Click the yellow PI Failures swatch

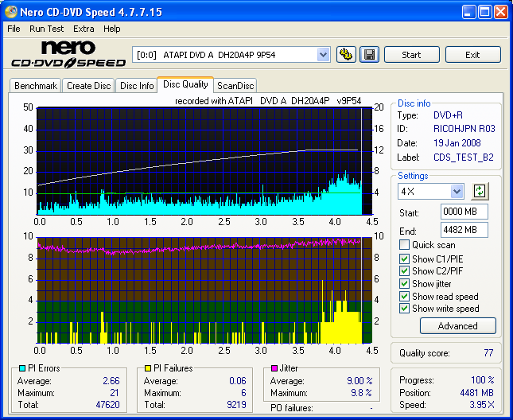[x=148, y=368]
